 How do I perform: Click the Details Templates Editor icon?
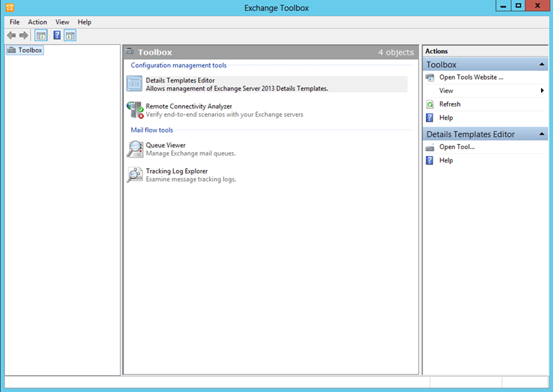tap(135, 84)
